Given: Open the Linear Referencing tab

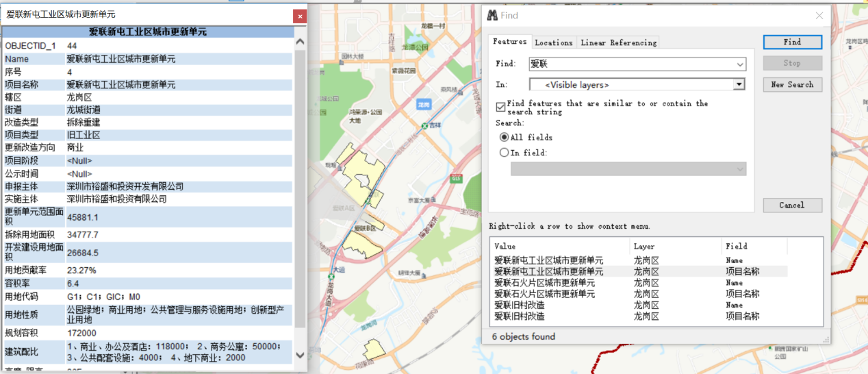Looking at the screenshot, I should [618, 42].
